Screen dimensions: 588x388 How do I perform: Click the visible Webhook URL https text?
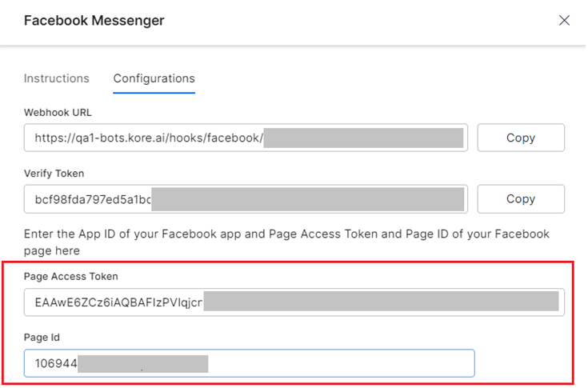149,138
